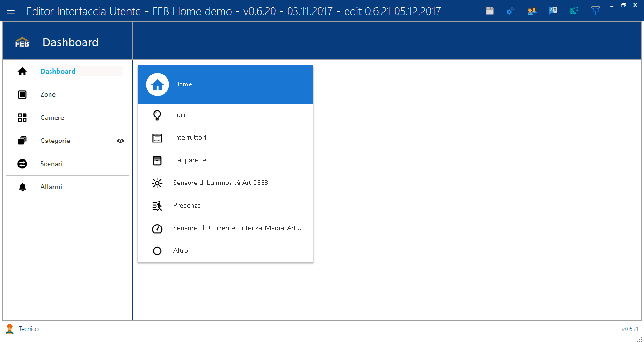Click the Altro circle icon
The height and width of the screenshot is (343, 644).
(157, 251)
